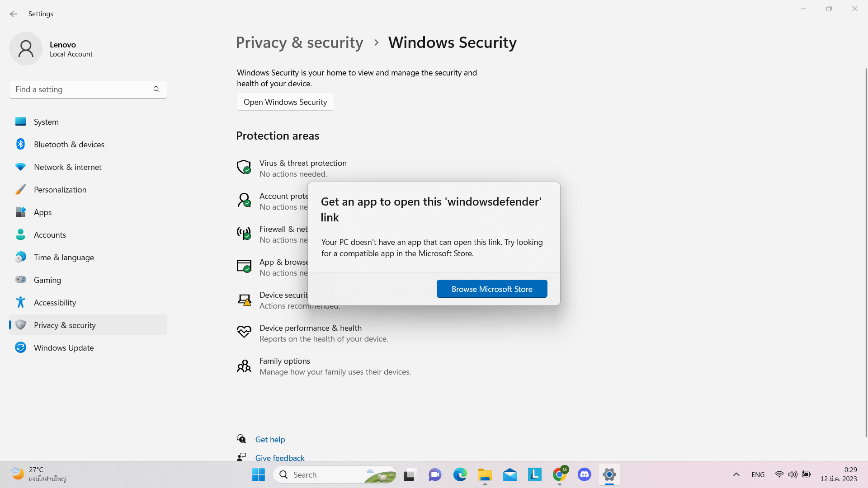Click the Open Windows Security button
Image resolution: width=868 pixels, height=488 pixels.
point(285,102)
